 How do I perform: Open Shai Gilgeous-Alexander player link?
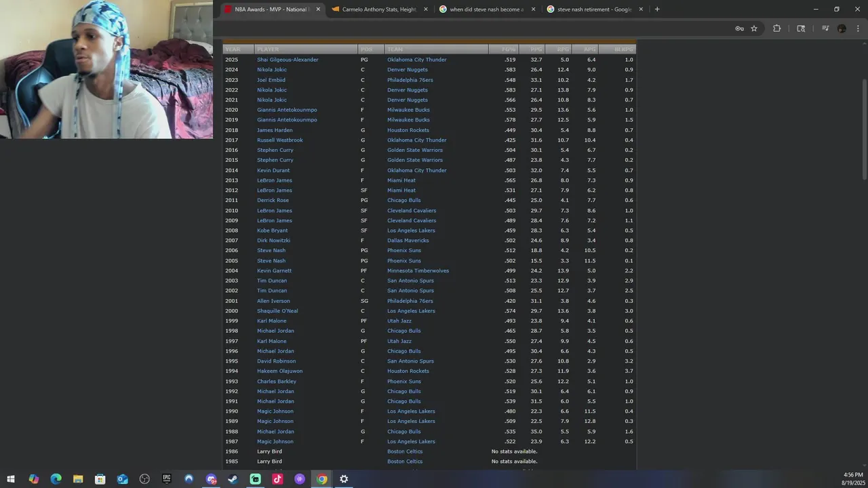288,60
